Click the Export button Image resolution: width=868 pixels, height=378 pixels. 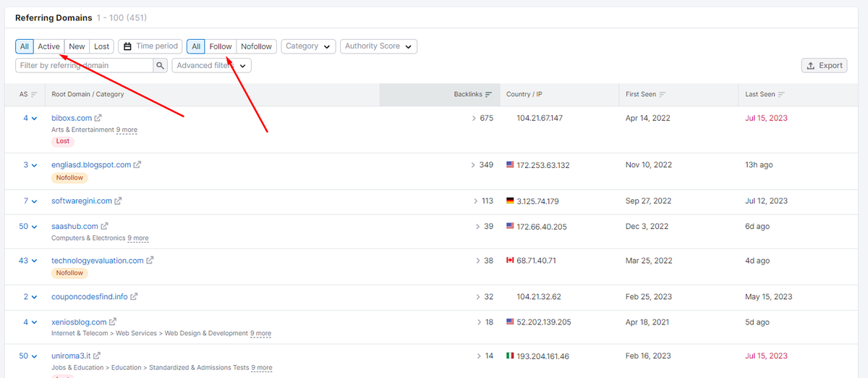click(x=825, y=65)
